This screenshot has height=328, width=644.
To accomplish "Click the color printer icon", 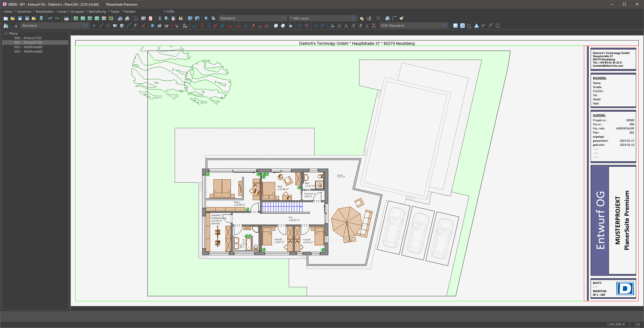I will [120, 19].
